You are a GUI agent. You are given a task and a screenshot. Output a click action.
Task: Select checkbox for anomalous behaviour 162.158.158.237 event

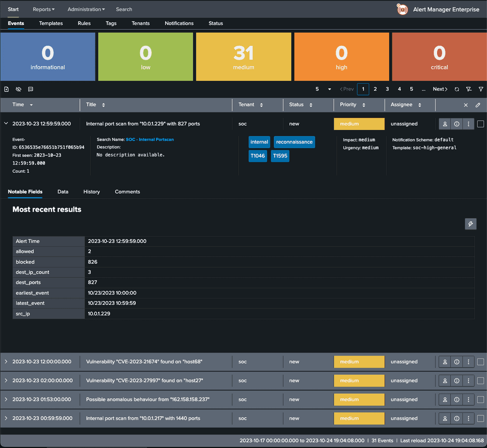480,400
